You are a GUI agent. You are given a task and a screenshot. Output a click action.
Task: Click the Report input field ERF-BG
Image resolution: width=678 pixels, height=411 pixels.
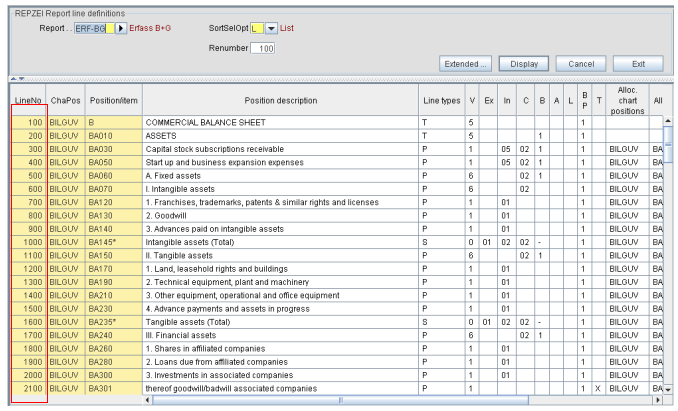click(94, 29)
